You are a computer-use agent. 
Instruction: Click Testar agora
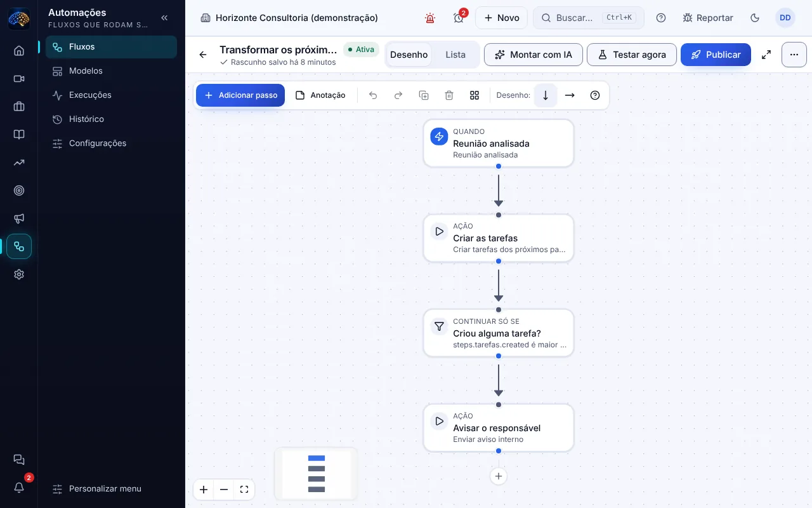(x=631, y=55)
